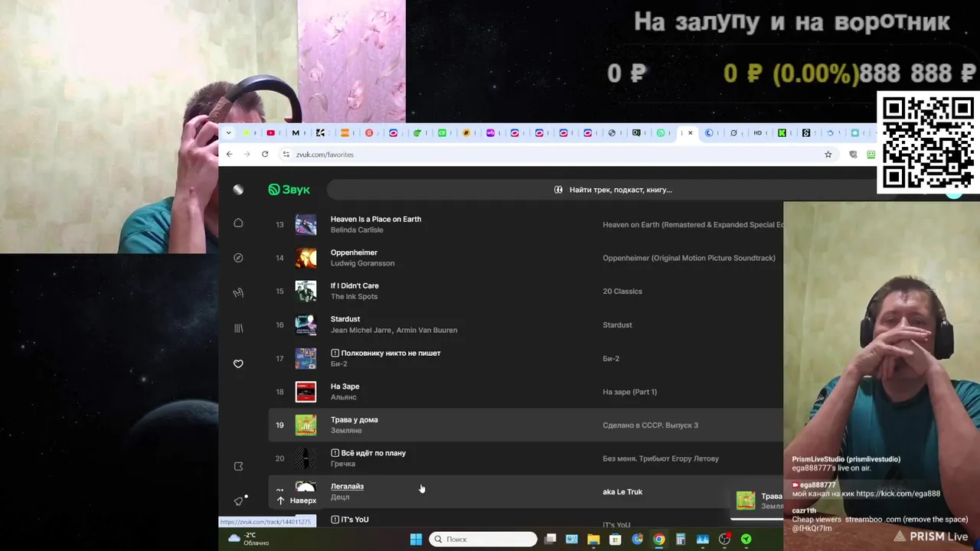This screenshot has width=980, height=551.
Task: Open the Windows Start menu
Action: point(416,540)
